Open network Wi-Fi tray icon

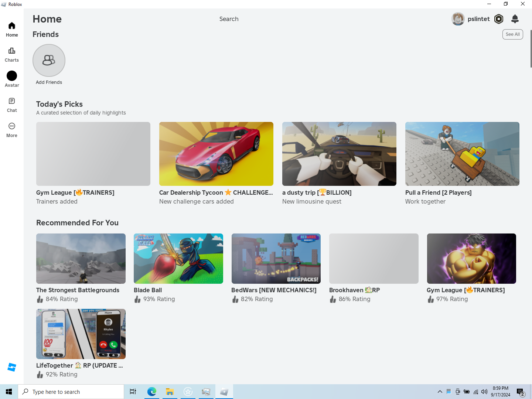(x=476, y=392)
